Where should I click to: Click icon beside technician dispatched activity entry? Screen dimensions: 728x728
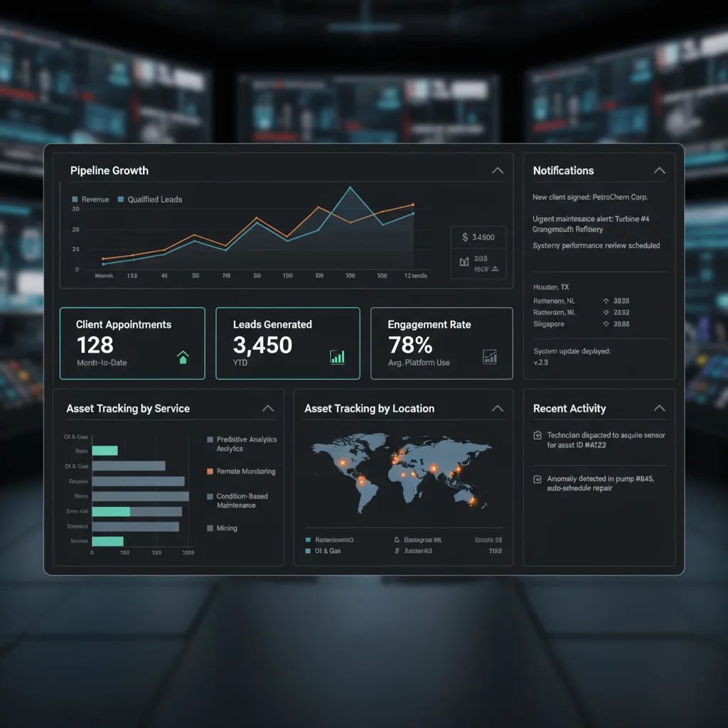pos(537,435)
